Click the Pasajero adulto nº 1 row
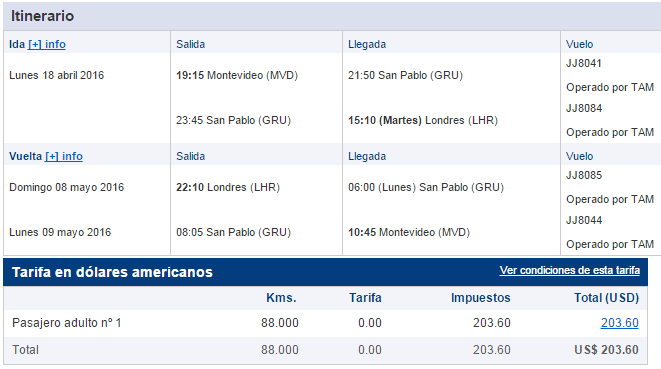The image size is (661, 369). point(325,323)
